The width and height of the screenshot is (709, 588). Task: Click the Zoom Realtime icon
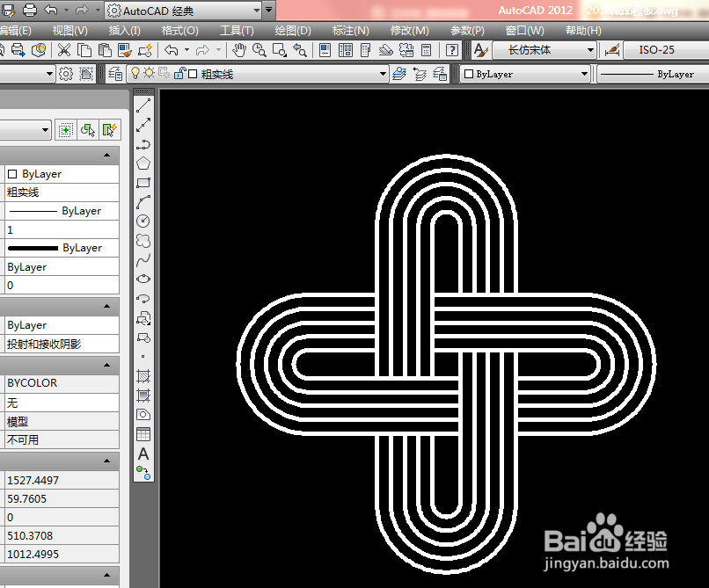point(259,50)
